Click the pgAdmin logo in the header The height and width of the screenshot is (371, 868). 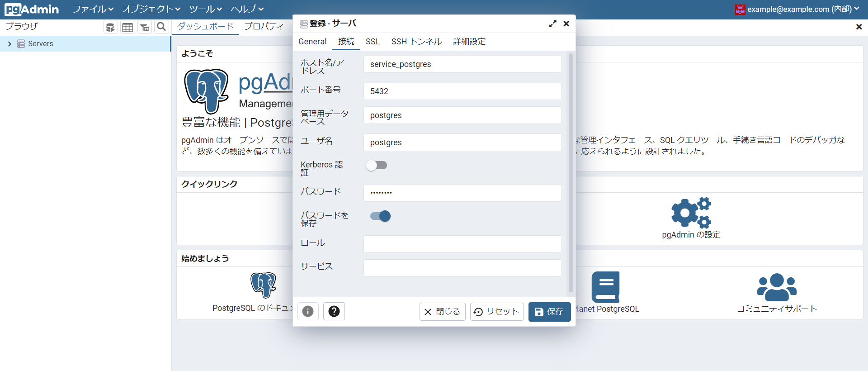32,9
